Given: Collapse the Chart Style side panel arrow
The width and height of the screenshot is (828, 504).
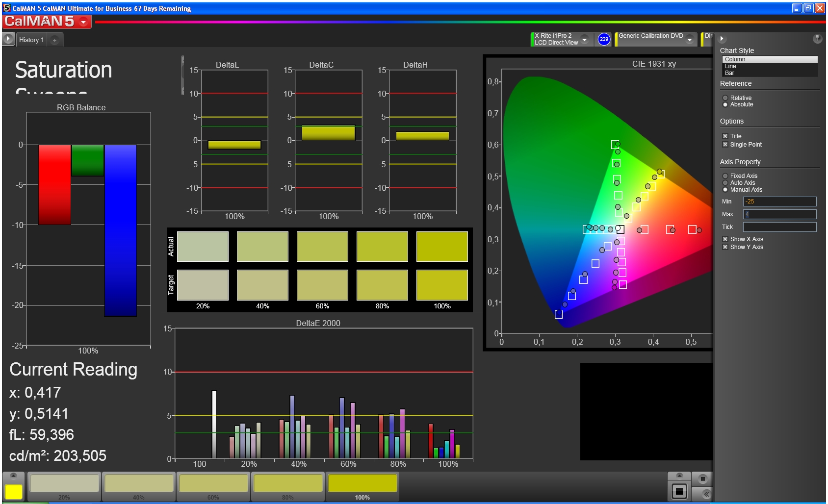Looking at the screenshot, I should click(x=722, y=39).
